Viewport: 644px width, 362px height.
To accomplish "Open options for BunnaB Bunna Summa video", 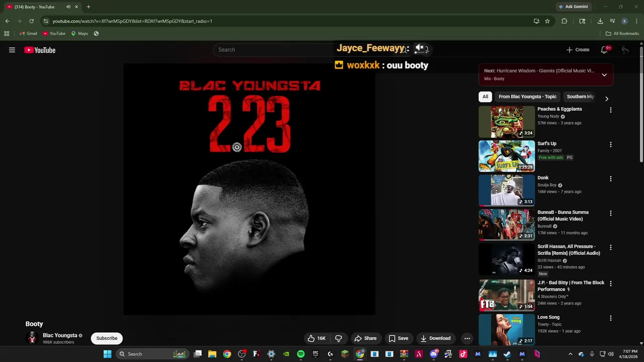I will 611,213.
